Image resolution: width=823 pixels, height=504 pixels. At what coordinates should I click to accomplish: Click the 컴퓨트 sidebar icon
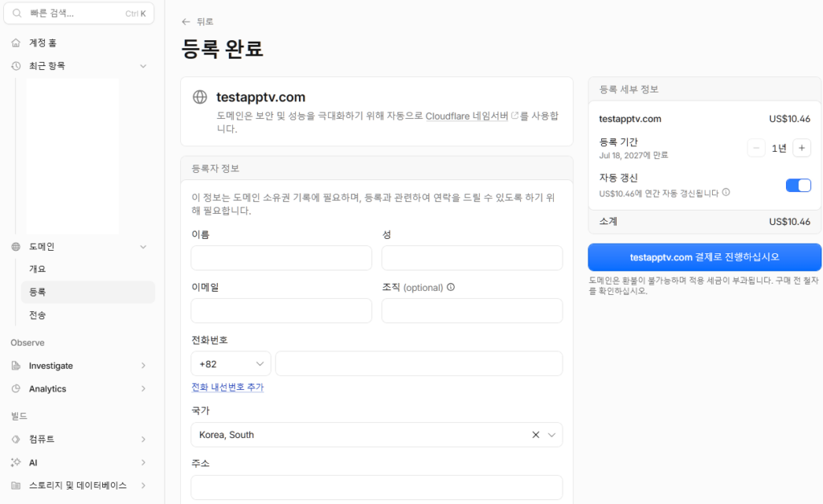[x=16, y=439]
